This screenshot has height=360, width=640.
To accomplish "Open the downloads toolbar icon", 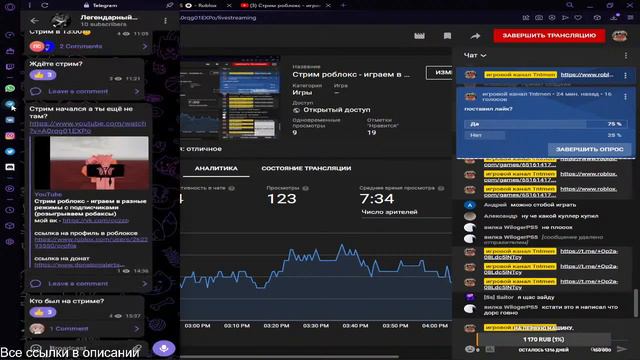I will [614, 18].
